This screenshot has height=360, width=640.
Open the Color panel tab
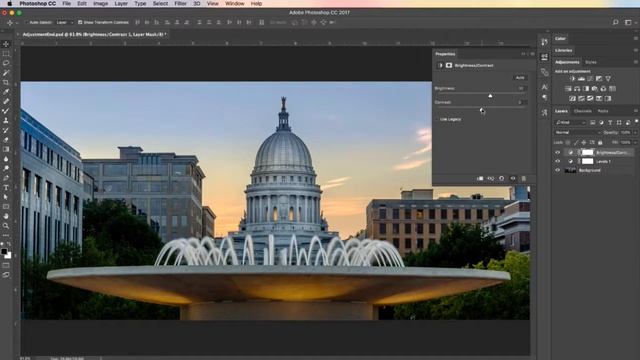(560, 38)
